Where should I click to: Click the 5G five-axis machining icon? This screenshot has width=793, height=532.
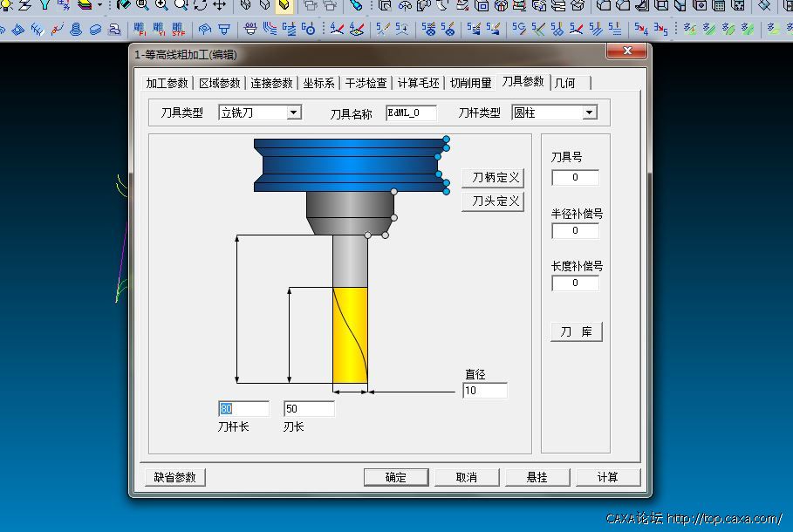pyautogui.click(x=519, y=29)
